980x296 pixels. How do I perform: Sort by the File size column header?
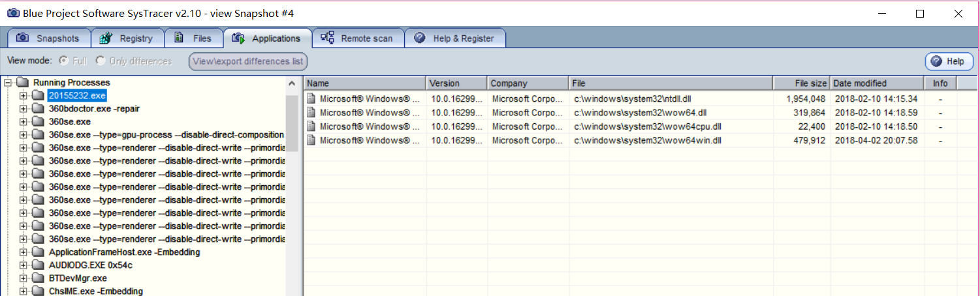[802, 83]
